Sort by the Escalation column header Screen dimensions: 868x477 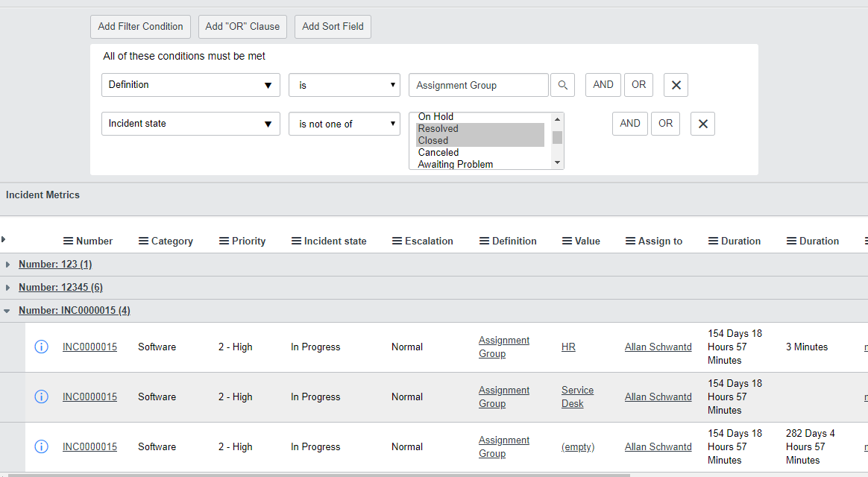(429, 241)
